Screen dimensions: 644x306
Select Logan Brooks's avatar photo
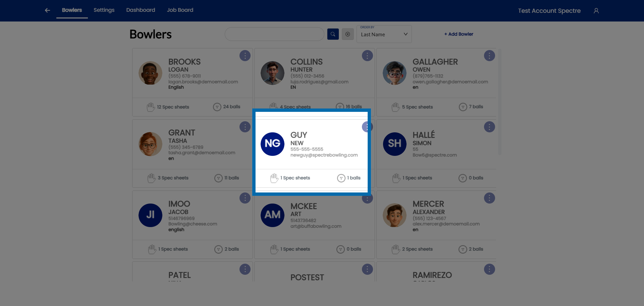point(150,73)
